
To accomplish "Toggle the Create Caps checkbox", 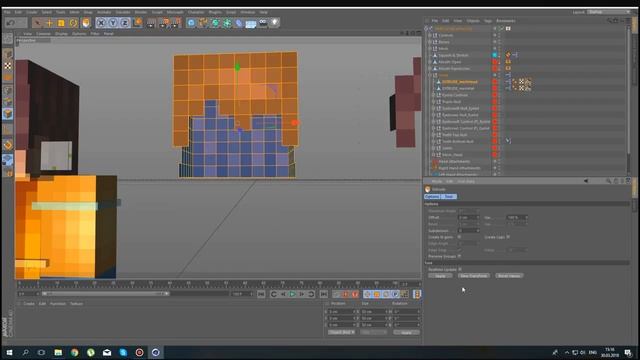I will coord(508,237).
